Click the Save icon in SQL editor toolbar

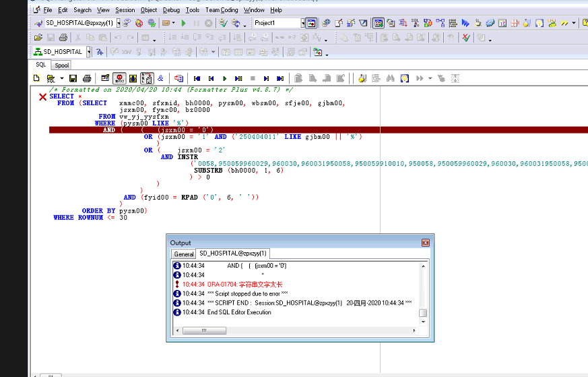point(73,78)
